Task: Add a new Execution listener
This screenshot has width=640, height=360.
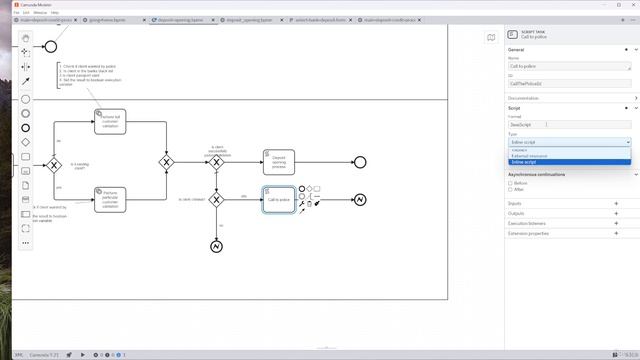Action: [x=616, y=223]
